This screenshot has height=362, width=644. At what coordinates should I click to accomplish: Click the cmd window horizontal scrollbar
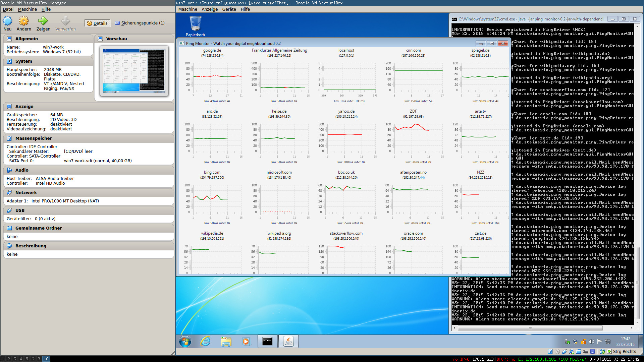point(530,328)
